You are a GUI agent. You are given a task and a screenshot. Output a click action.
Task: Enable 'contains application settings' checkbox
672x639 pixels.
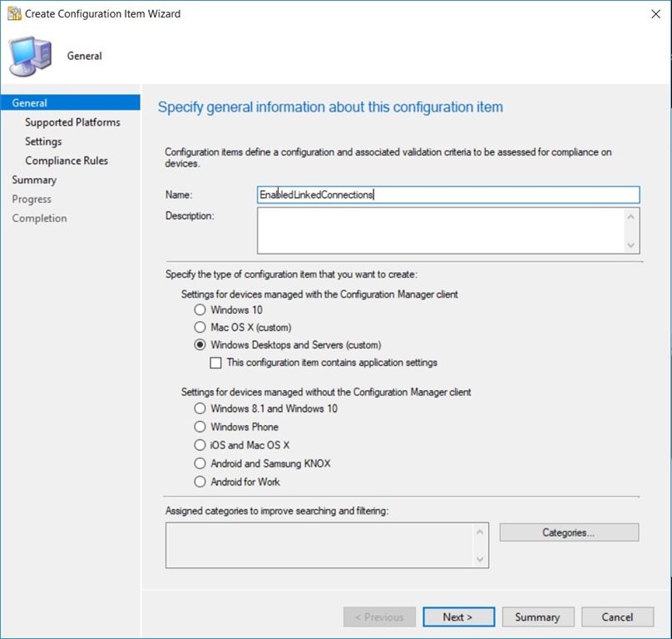point(215,363)
